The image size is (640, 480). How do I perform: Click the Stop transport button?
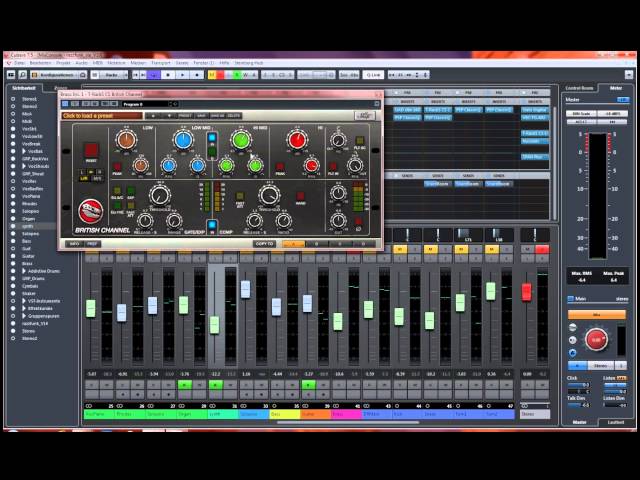168,75
